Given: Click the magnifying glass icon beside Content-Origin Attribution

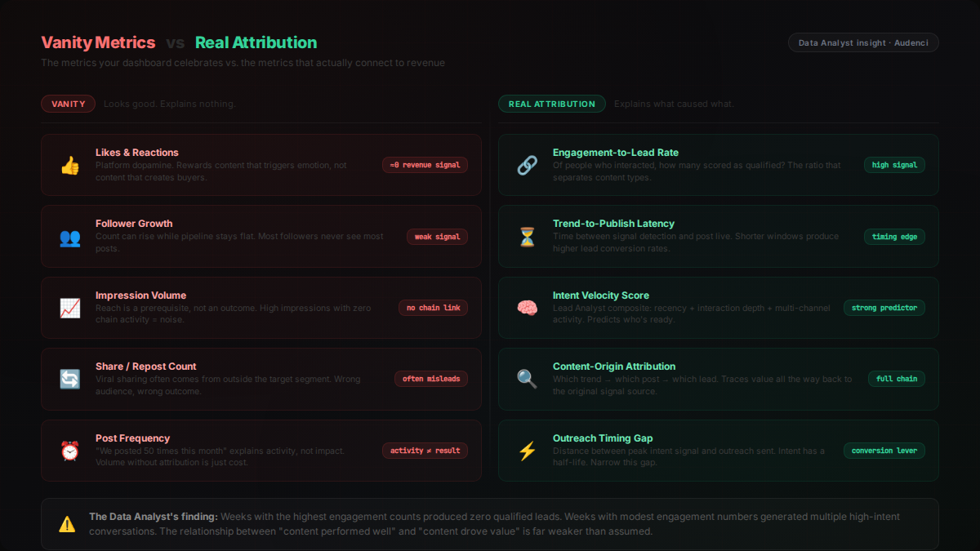Looking at the screenshot, I should click(527, 380).
